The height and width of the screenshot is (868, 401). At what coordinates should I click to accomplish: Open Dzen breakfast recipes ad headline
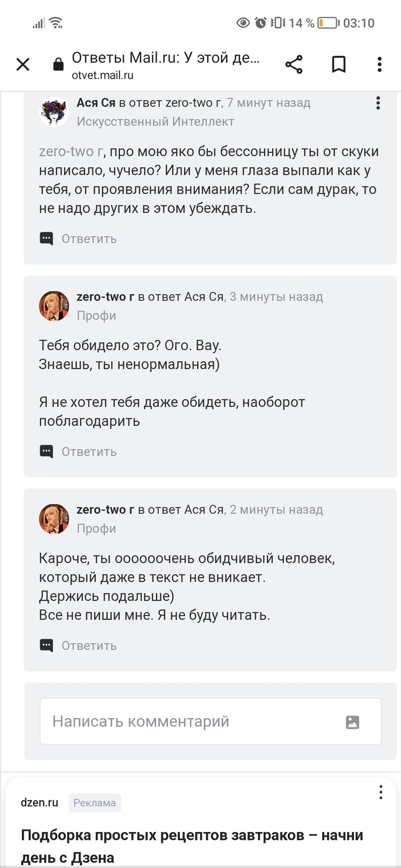coord(192,846)
